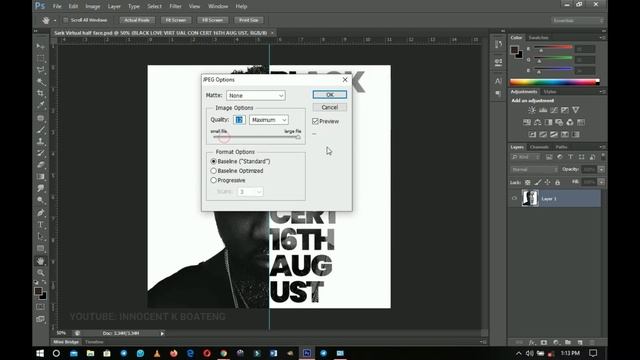Screen dimensions: 640x360
Task: Open the layer Opacity dropdown arrow
Action: click(601, 170)
